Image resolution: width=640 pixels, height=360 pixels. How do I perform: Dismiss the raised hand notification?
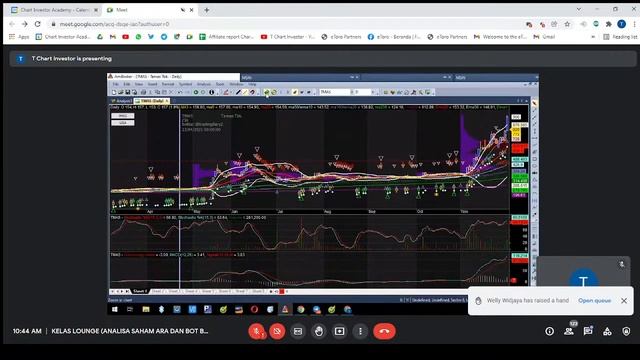pyautogui.click(x=624, y=300)
